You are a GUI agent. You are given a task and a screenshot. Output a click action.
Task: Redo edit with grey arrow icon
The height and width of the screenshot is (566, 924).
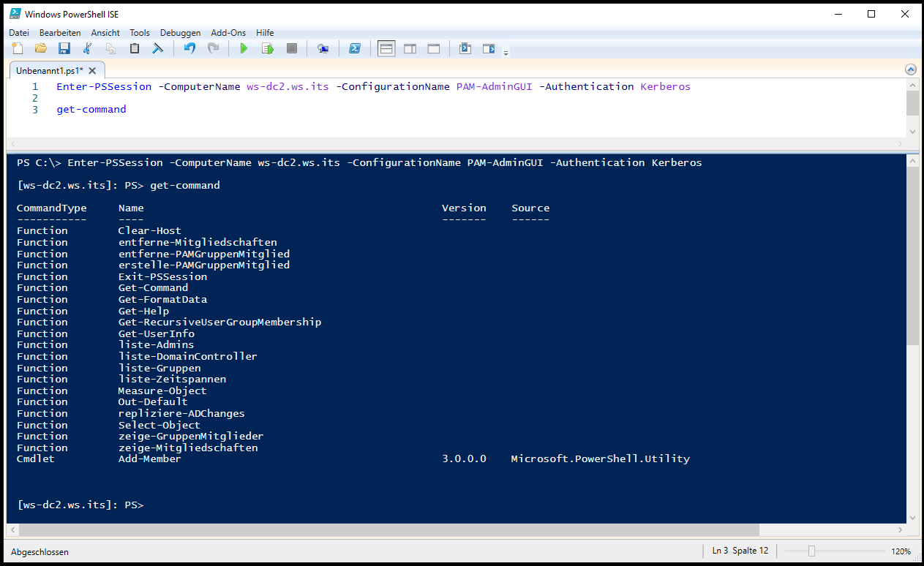tap(213, 49)
